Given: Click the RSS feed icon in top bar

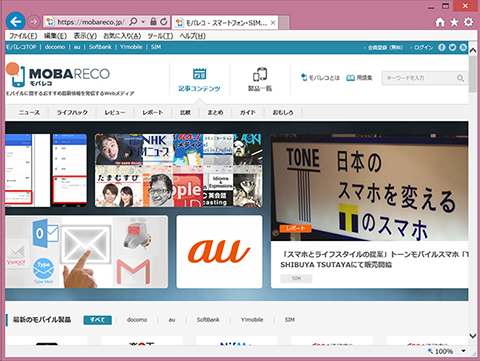Looking at the screenshot, I should tap(463, 47).
